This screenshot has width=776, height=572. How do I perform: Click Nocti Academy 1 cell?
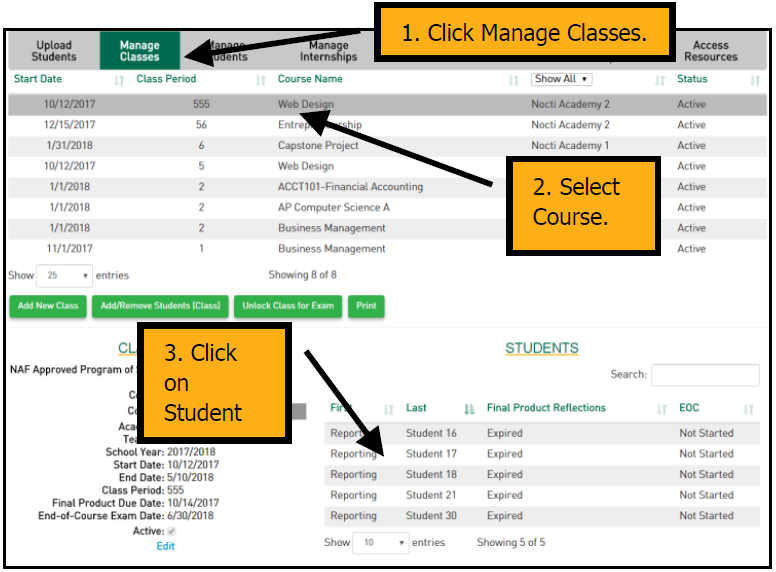pyautogui.click(x=570, y=145)
